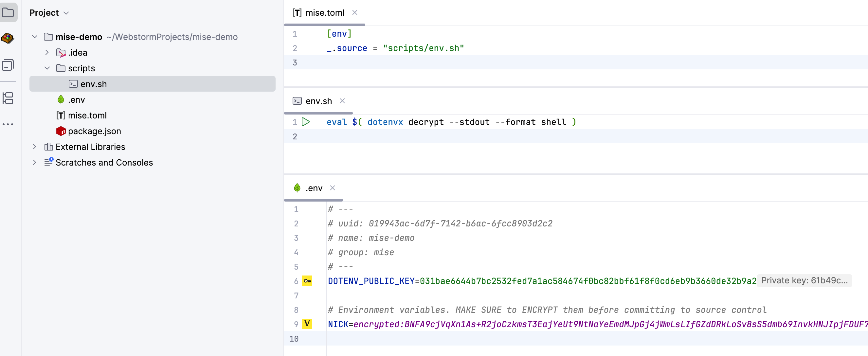Click the yellow key gutter icon on line 6
The width and height of the screenshot is (868, 356).
[307, 281]
